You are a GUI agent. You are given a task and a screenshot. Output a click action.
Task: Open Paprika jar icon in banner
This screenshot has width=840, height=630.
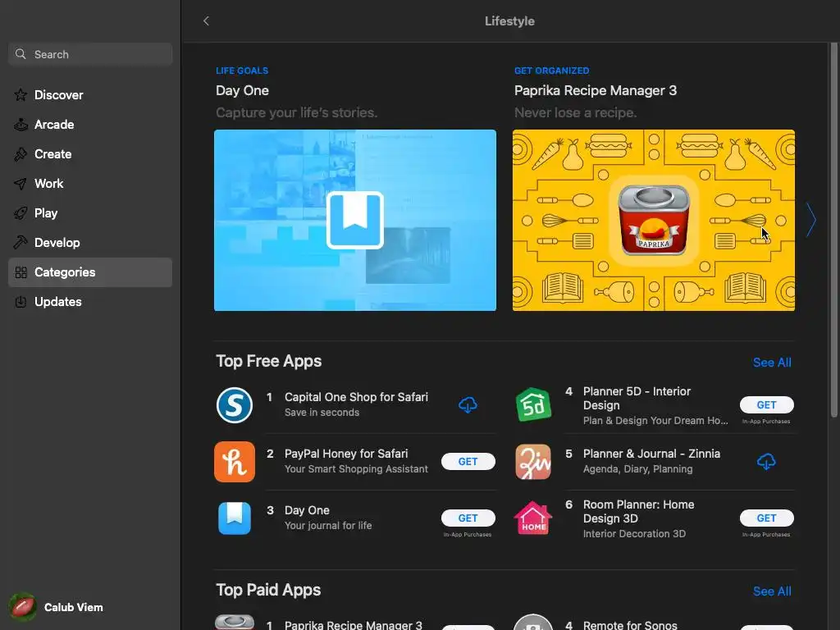click(654, 220)
